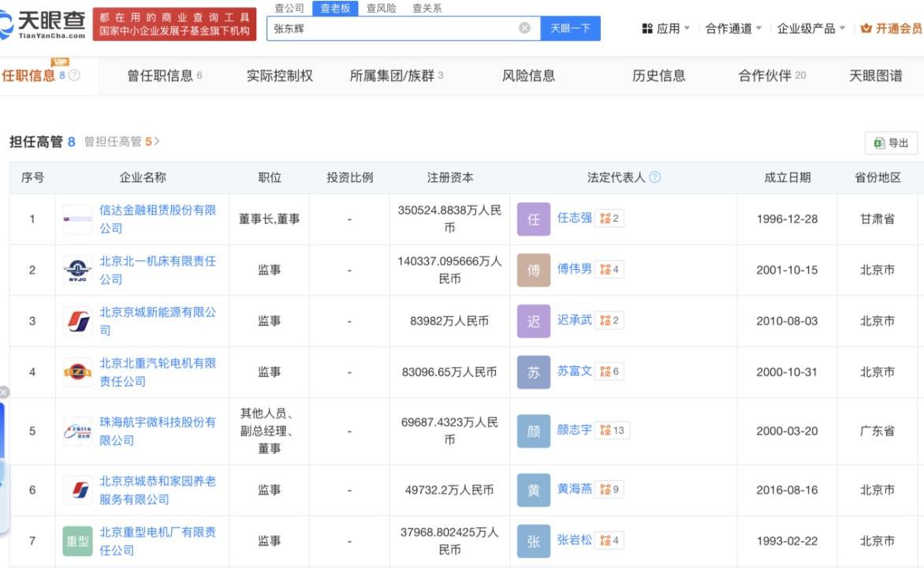Open relation badge 4 beside 张岩松
Screen dimensions: 924x568
609,540
